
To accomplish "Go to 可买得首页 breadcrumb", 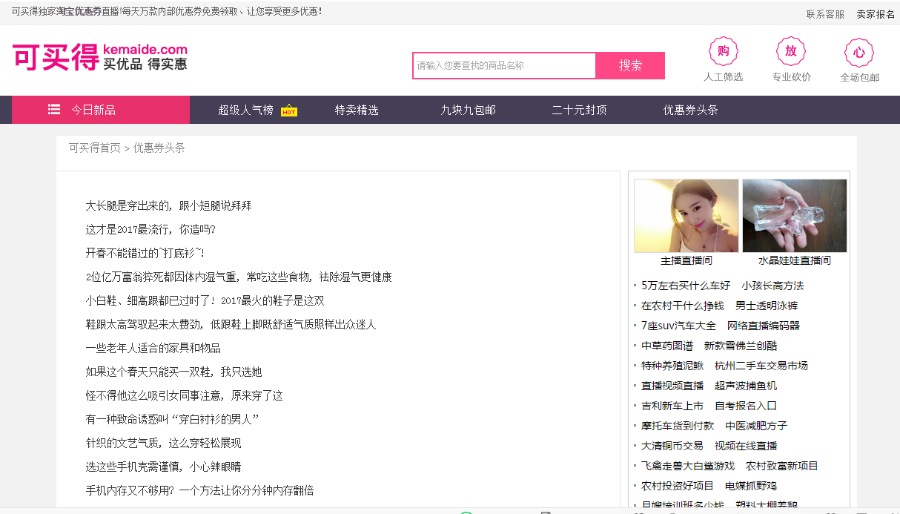I will [95, 148].
